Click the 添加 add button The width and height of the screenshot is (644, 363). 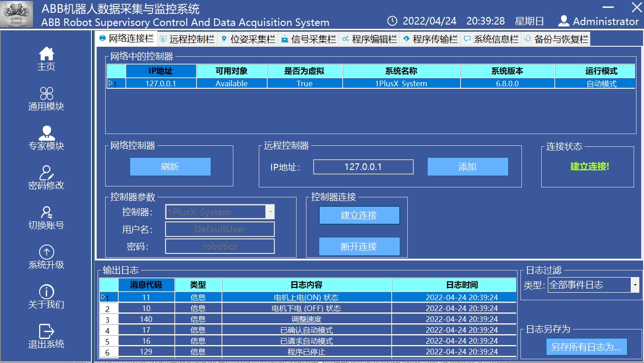pos(468,167)
